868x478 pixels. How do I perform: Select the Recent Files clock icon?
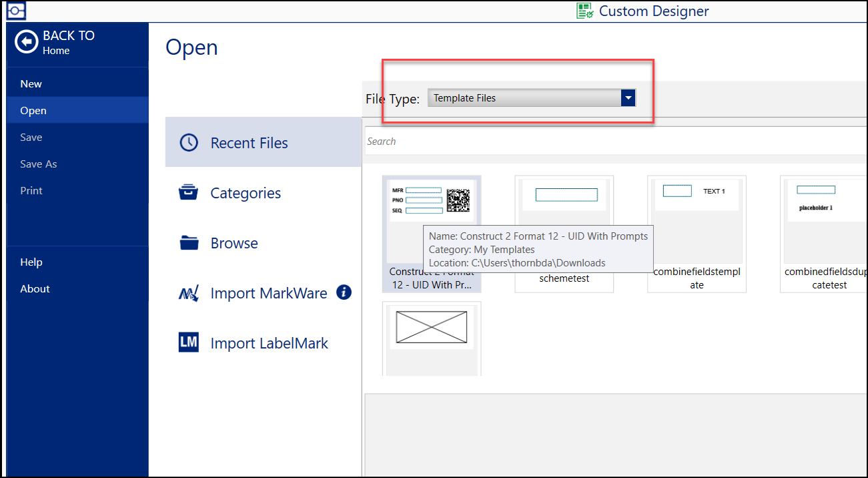(189, 142)
